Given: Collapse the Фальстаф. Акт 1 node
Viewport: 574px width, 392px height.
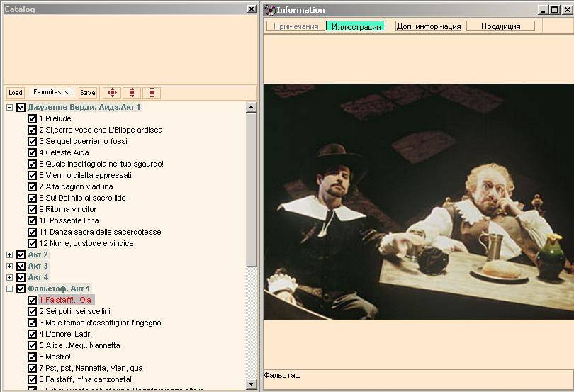Looking at the screenshot, I should (x=9, y=289).
